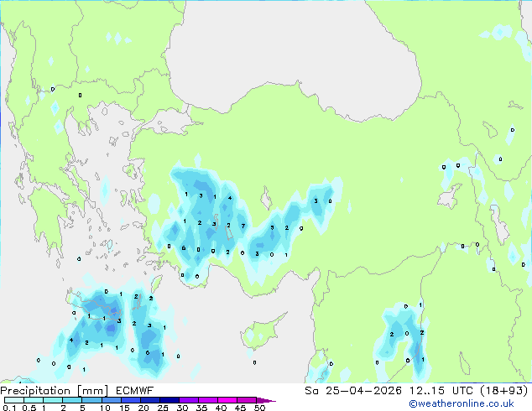
Task: Click the "7" precipitation value on map
Action: coord(243,226)
